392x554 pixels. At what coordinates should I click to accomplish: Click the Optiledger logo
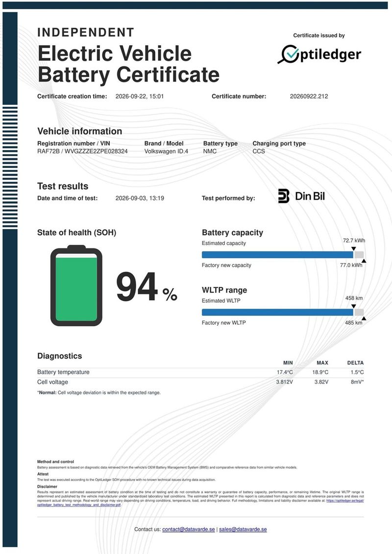(x=319, y=54)
